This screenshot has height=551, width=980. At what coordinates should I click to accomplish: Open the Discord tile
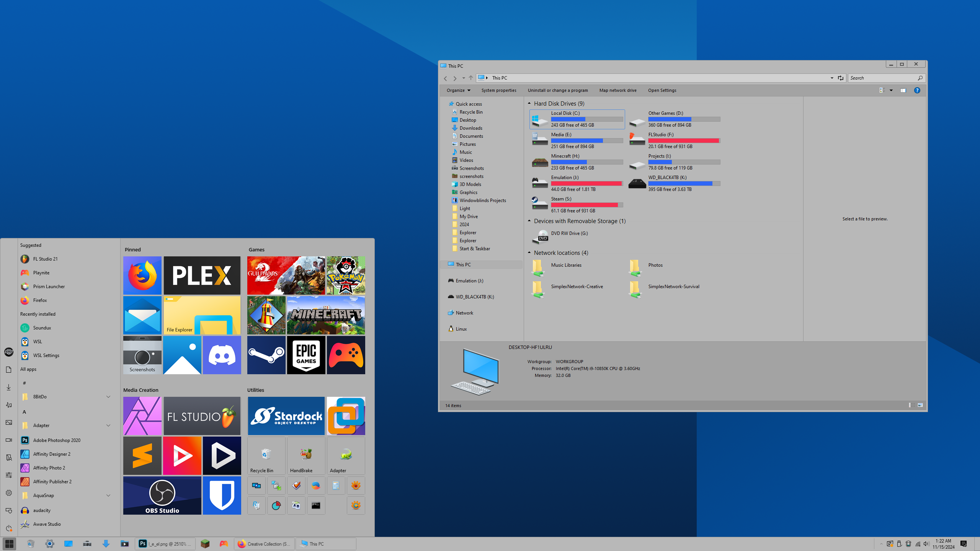tap(222, 355)
